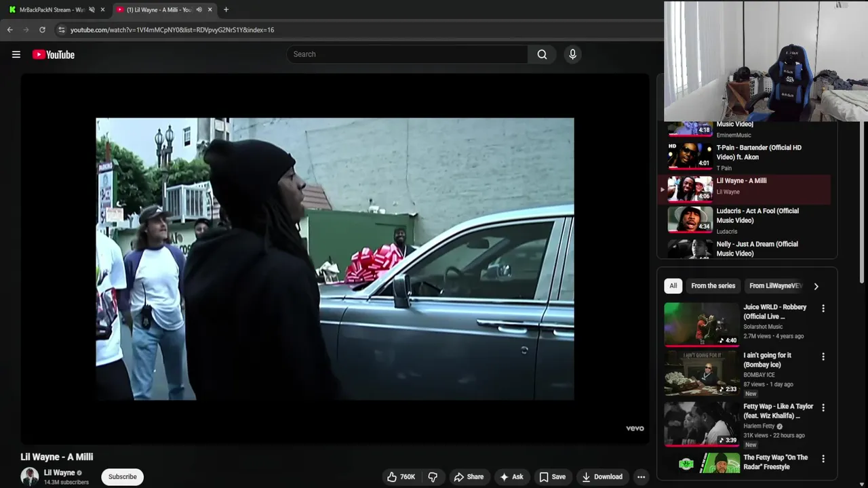Like the video with 760K thumbs up
The width and height of the screenshot is (868, 488).
(x=401, y=476)
